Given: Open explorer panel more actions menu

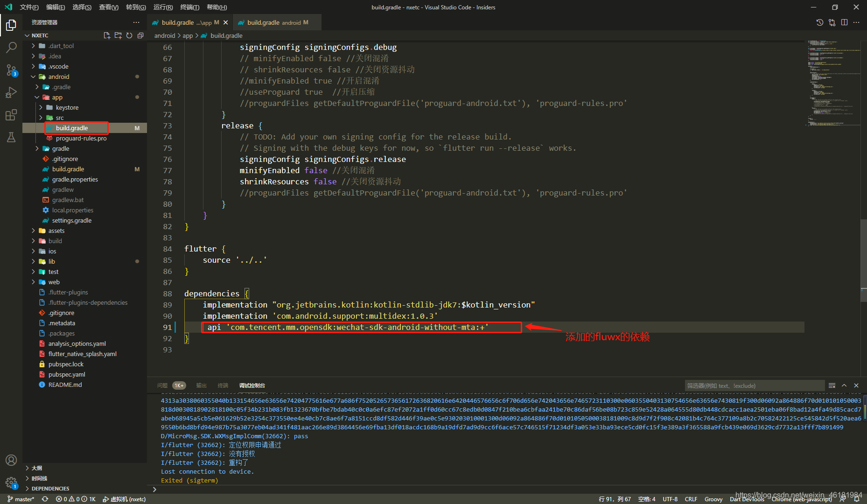Looking at the screenshot, I should (136, 22).
